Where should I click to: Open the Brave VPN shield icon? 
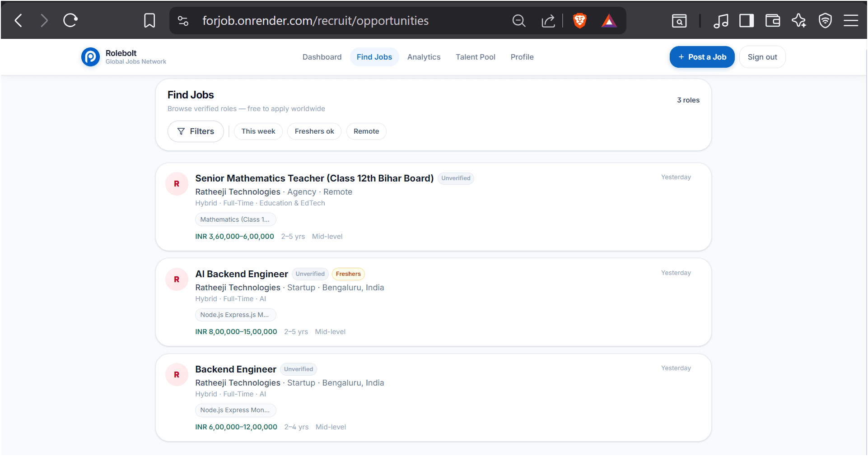point(825,21)
